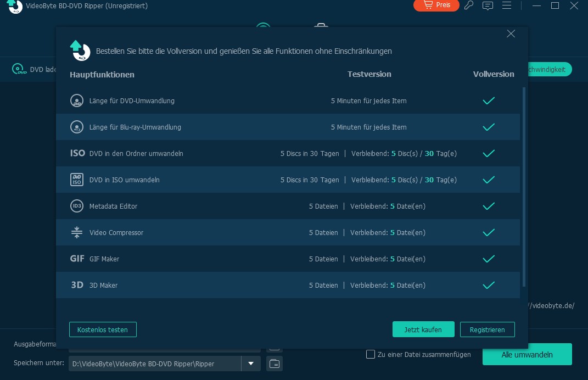Select the Metadata Editor label
Viewport: 588px width, 380px height.
pos(113,206)
